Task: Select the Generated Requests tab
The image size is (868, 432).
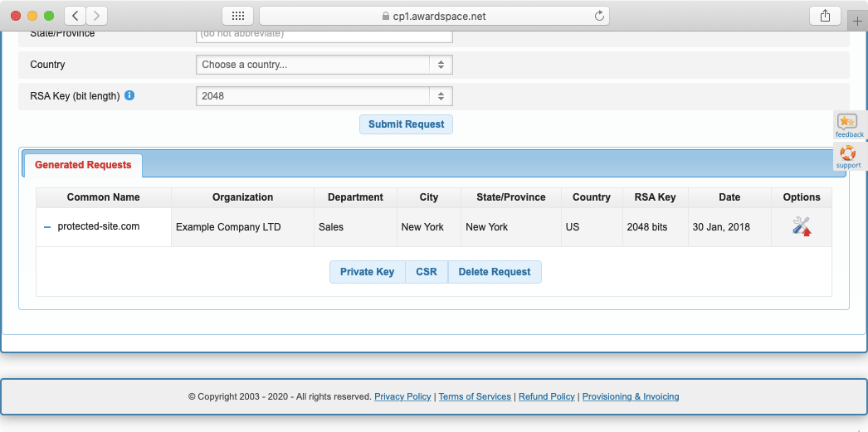Action: pyautogui.click(x=83, y=165)
